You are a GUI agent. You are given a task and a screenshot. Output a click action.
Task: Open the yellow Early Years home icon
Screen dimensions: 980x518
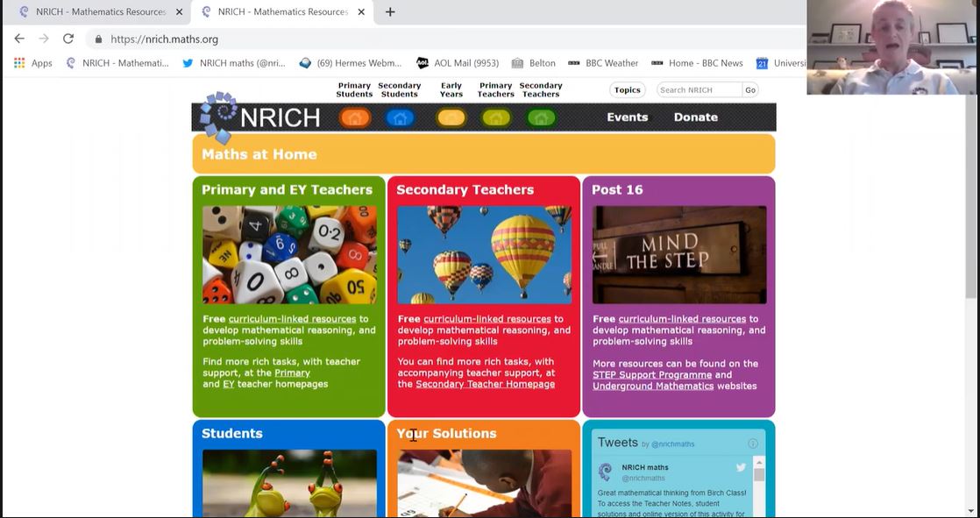click(451, 117)
